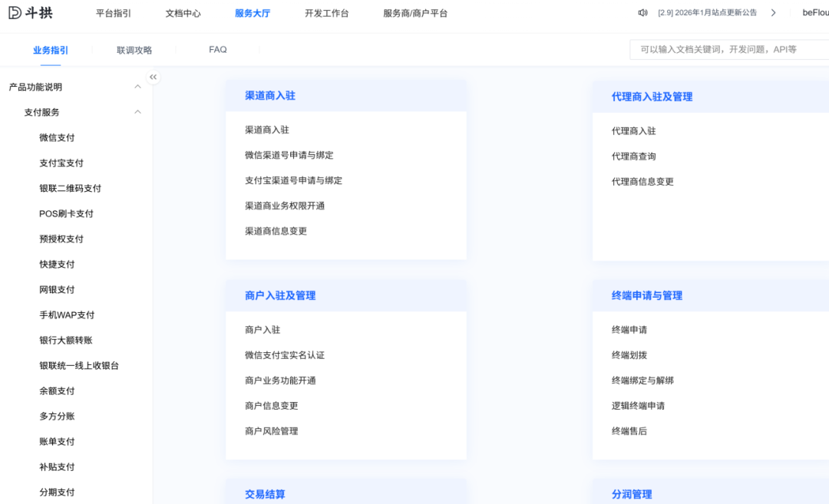Open the 2026年1月站点更新公告 announcement
This screenshot has width=829, height=504.
[708, 13]
